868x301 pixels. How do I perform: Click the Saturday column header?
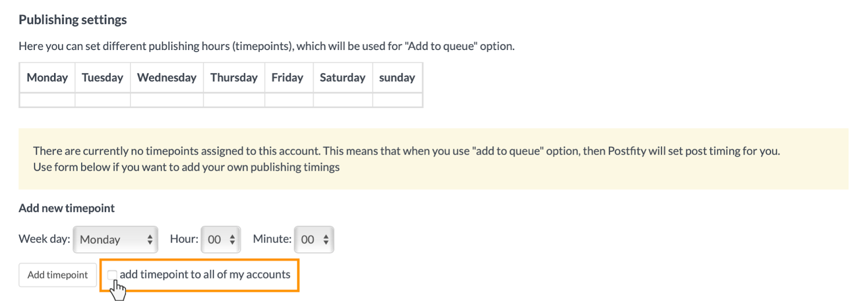point(342,78)
